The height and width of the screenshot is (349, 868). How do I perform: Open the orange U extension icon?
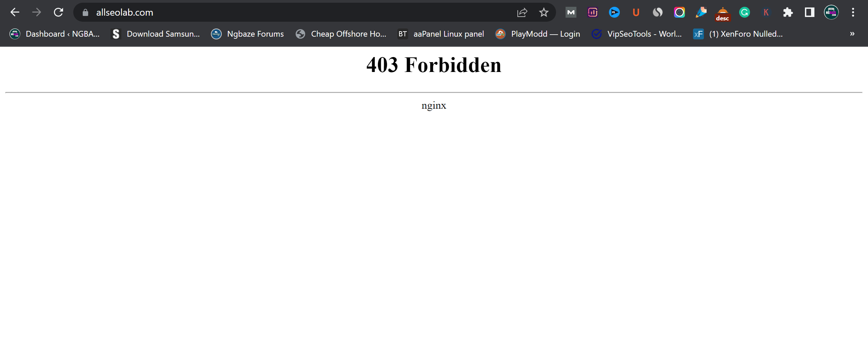636,13
